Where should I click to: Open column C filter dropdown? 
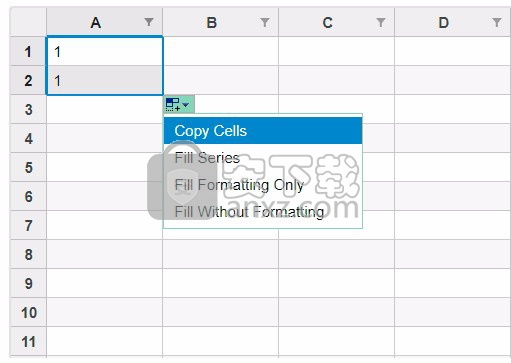(x=381, y=22)
